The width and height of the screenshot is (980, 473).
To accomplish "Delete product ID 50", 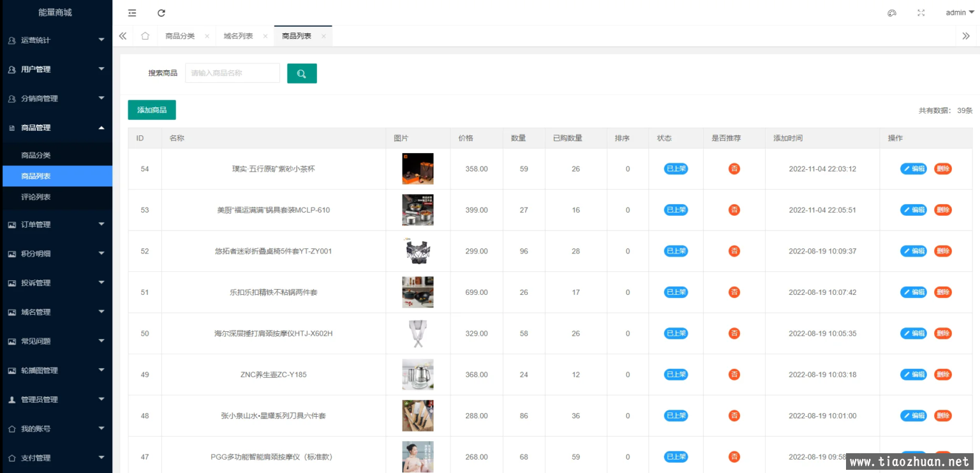I will click(x=943, y=333).
